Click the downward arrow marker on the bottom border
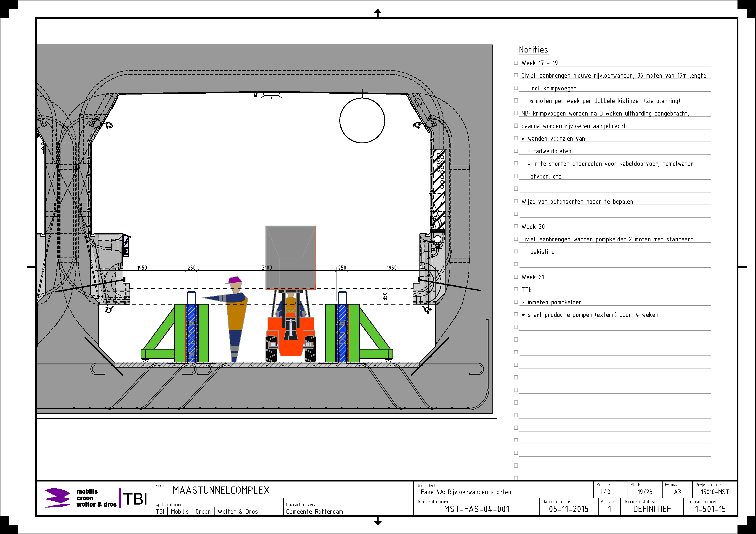 [378, 521]
